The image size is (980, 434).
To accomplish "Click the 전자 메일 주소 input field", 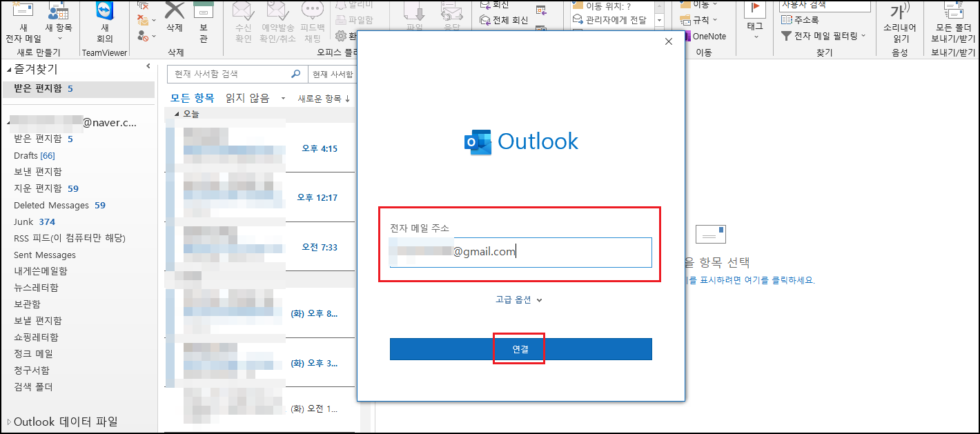I will (x=520, y=252).
